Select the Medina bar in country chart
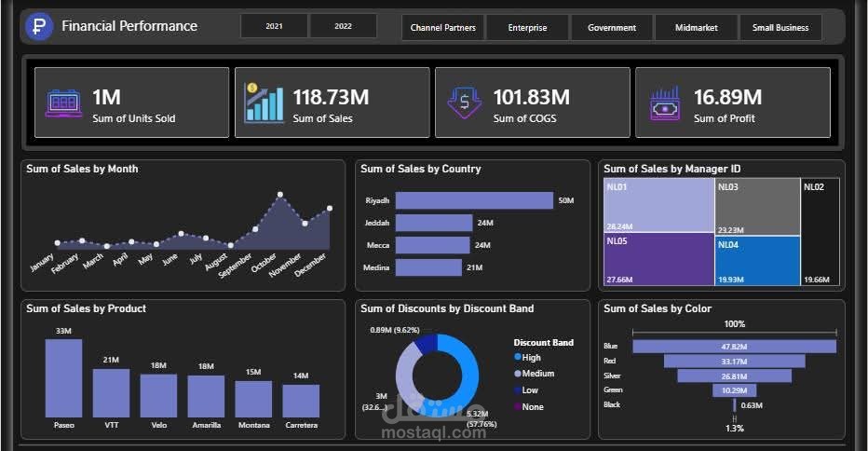 point(428,267)
